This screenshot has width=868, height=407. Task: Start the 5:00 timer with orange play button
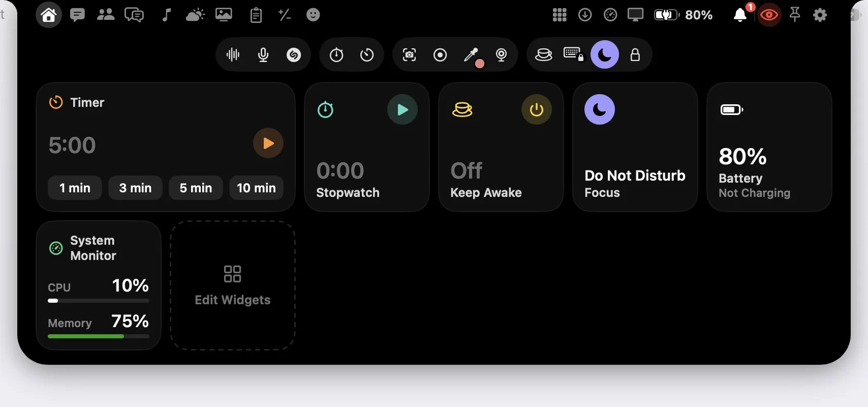pyautogui.click(x=268, y=143)
